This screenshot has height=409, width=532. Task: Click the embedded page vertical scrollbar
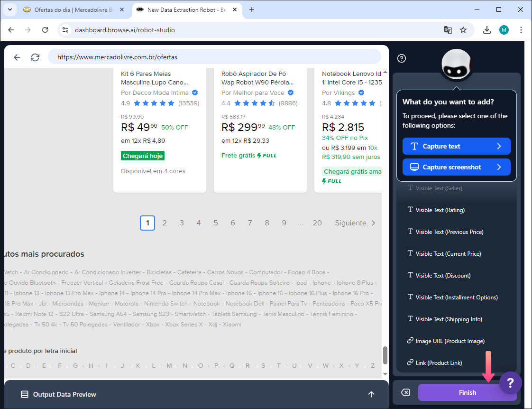[385, 354]
